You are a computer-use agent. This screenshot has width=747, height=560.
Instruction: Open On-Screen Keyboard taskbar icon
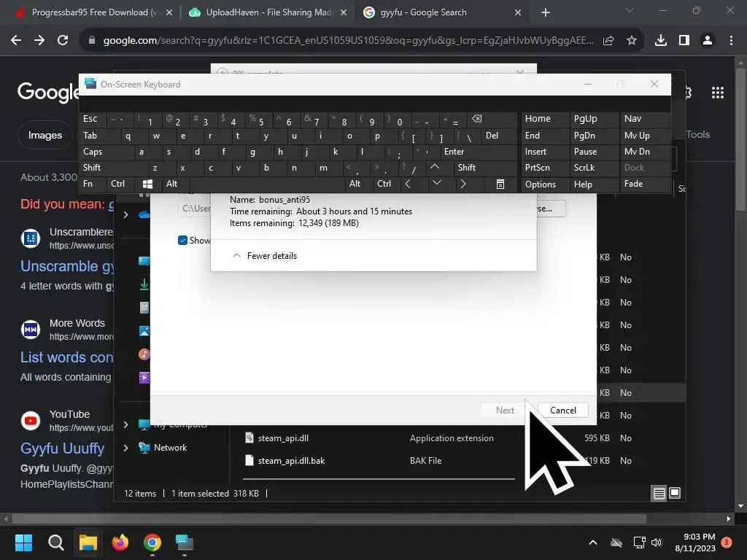coord(185,542)
